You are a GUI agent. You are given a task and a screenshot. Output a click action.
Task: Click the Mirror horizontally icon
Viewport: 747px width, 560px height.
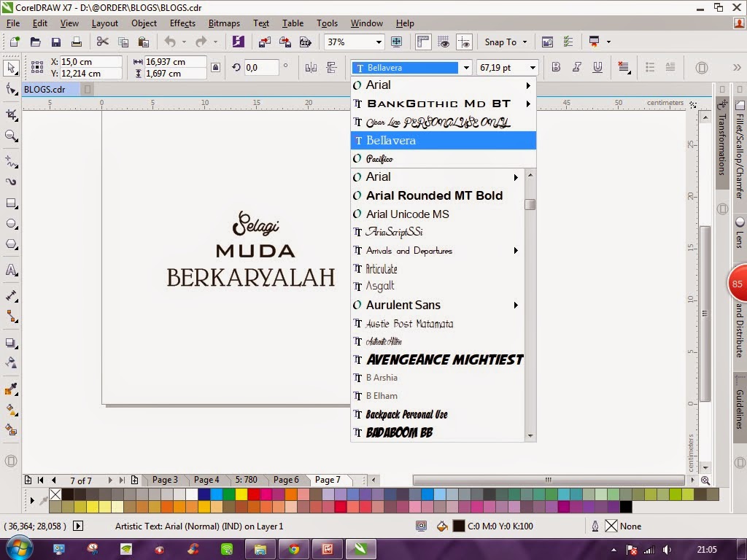click(311, 68)
